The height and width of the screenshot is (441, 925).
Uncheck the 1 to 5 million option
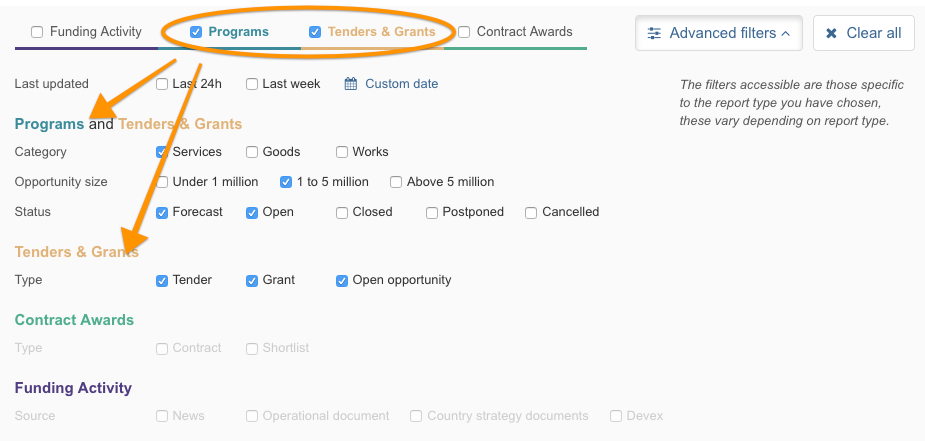point(286,182)
